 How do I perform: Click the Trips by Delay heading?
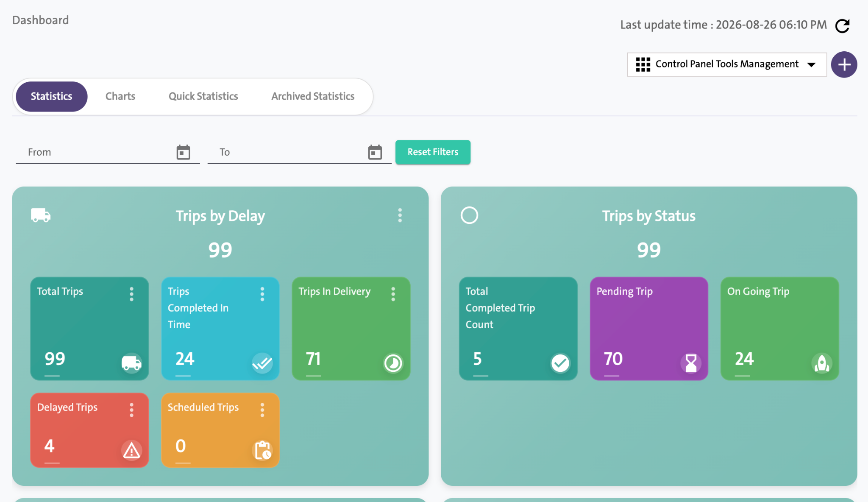pos(220,216)
